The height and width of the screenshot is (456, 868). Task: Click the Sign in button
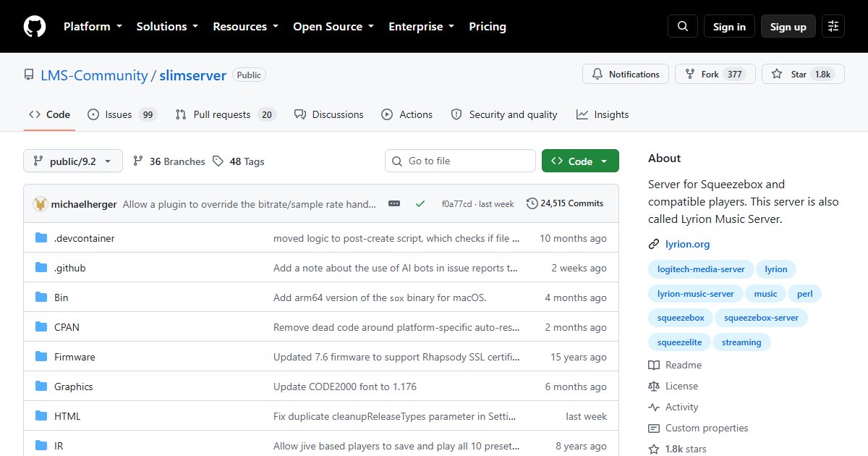coord(729,27)
